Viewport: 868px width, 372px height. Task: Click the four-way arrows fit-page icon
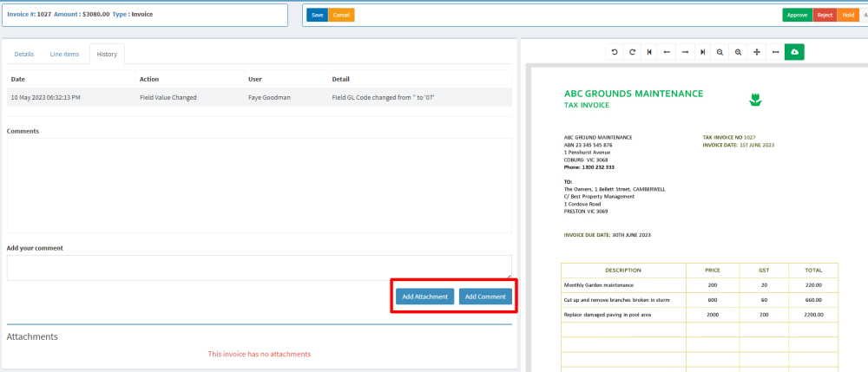[x=757, y=52]
